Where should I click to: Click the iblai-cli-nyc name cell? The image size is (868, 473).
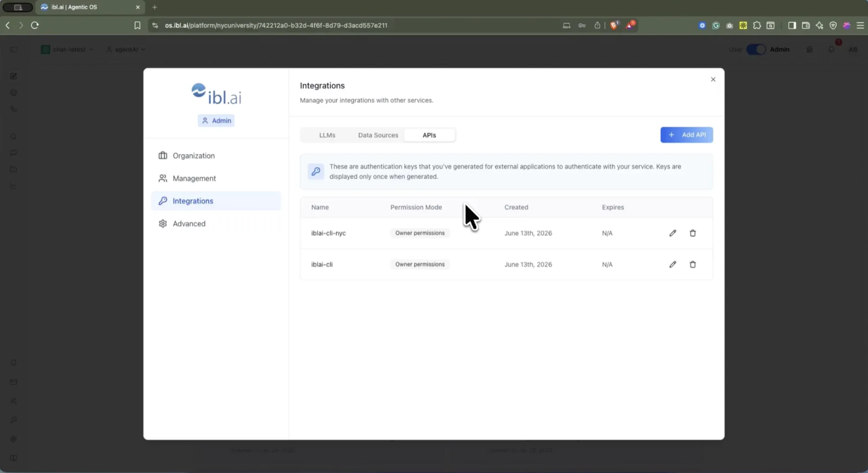328,233
